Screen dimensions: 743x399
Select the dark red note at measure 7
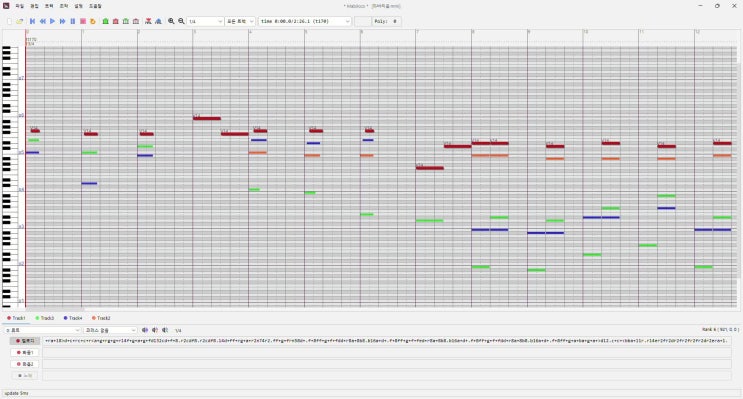tap(430, 168)
